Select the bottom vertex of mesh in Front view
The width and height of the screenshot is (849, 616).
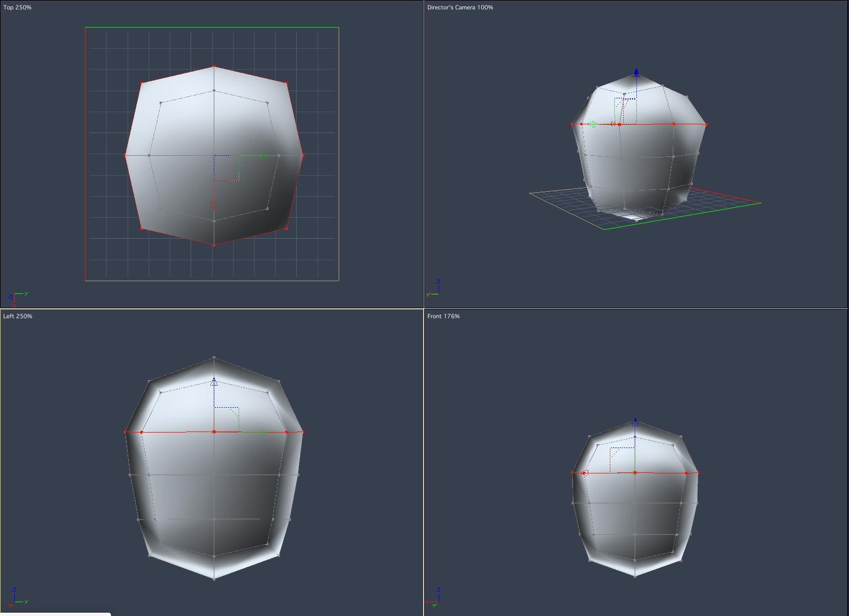635,576
